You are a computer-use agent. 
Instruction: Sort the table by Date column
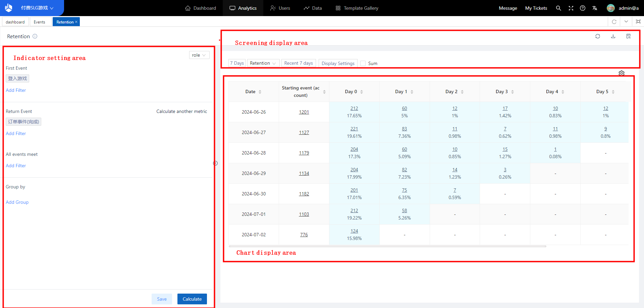[x=260, y=92]
